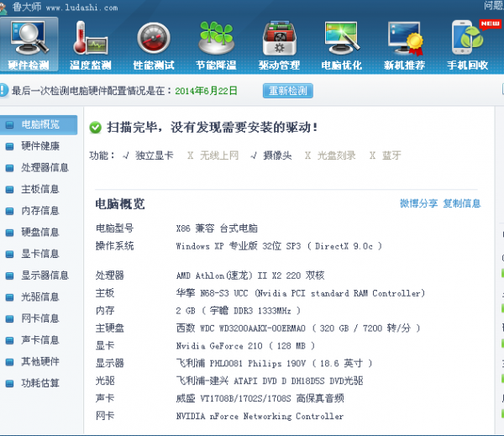Click the 威盛 VT1708B sound card value
Viewport: 504px width, 436px height.
[260, 399]
